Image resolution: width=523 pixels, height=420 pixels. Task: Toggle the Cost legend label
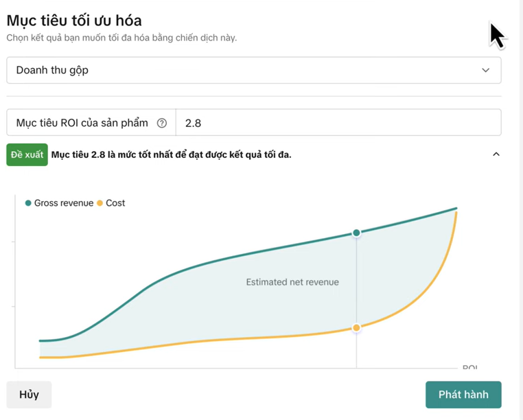tap(115, 203)
